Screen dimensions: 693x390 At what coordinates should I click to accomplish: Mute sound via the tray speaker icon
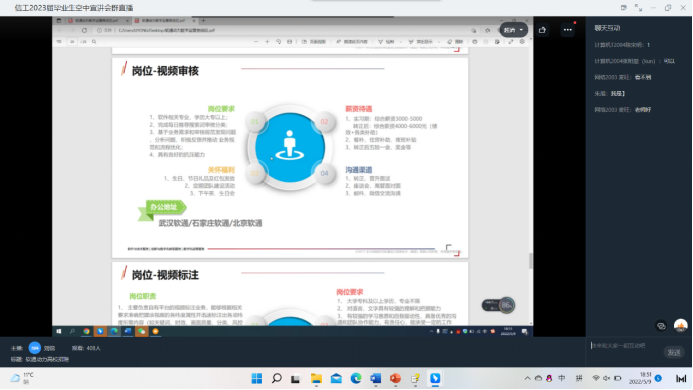(607, 378)
